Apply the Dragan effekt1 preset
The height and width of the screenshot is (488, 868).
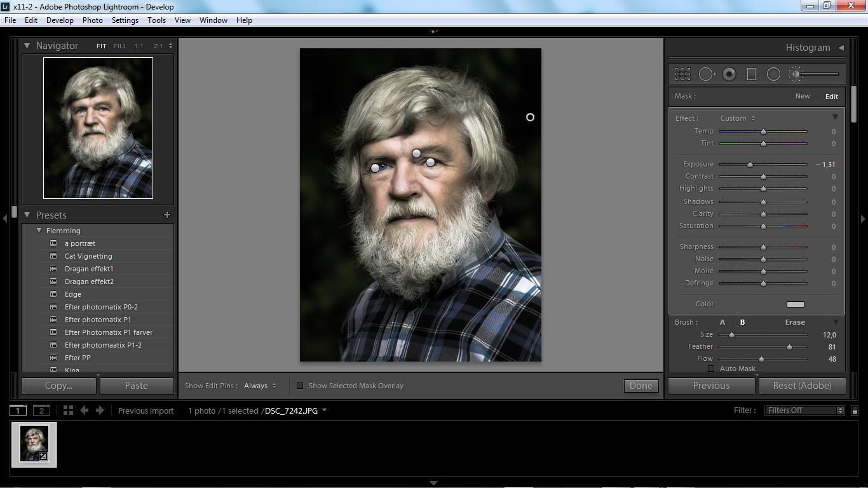tap(89, 269)
